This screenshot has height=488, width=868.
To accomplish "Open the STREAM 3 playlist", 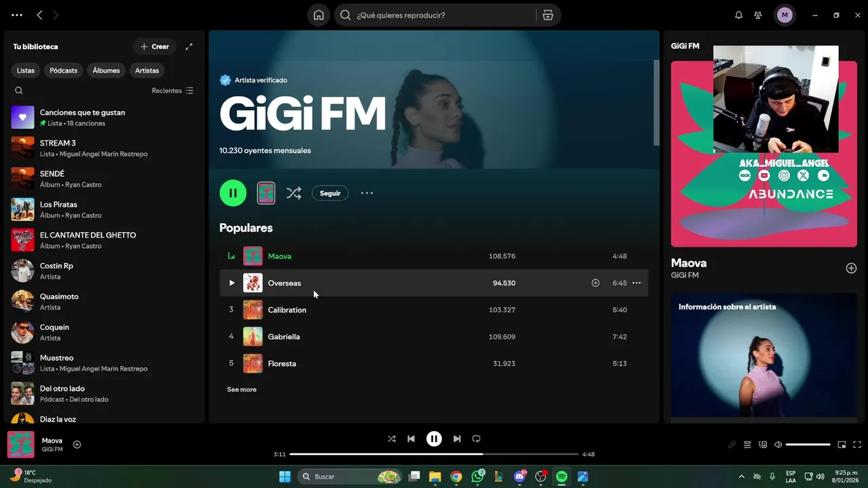I will pos(104,148).
